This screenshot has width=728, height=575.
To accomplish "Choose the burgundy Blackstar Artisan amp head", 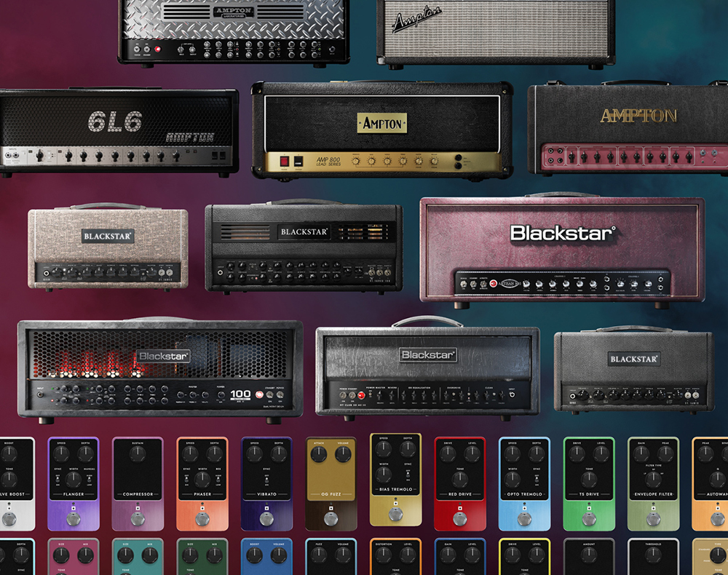I will (562, 247).
